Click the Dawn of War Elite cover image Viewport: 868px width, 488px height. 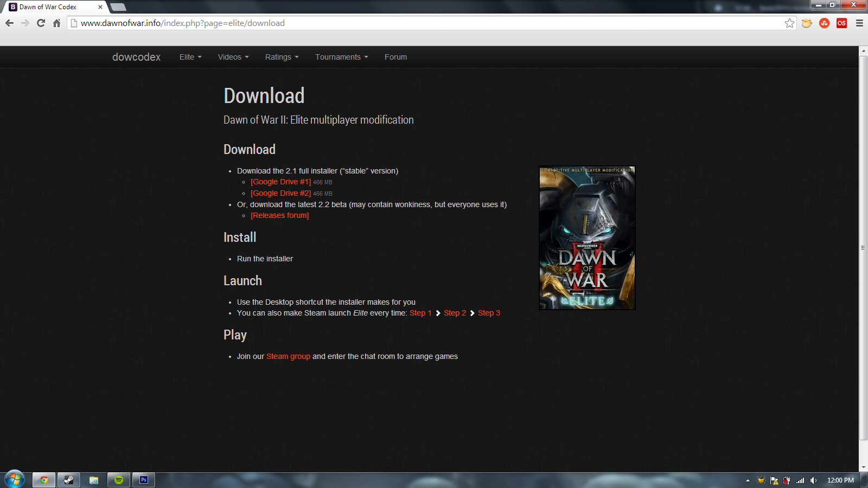coord(587,238)
